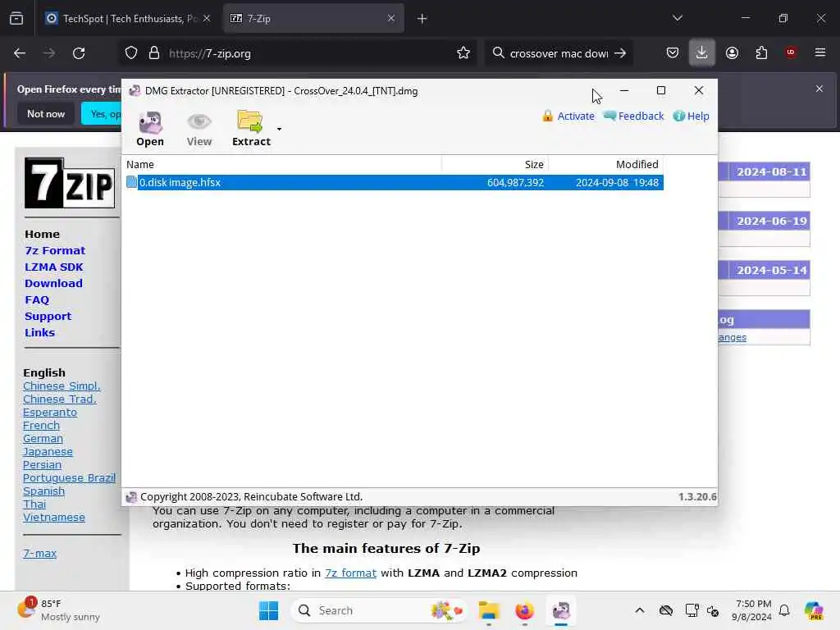
Task: Open the Links sidebar link
Action: point(39,333)
